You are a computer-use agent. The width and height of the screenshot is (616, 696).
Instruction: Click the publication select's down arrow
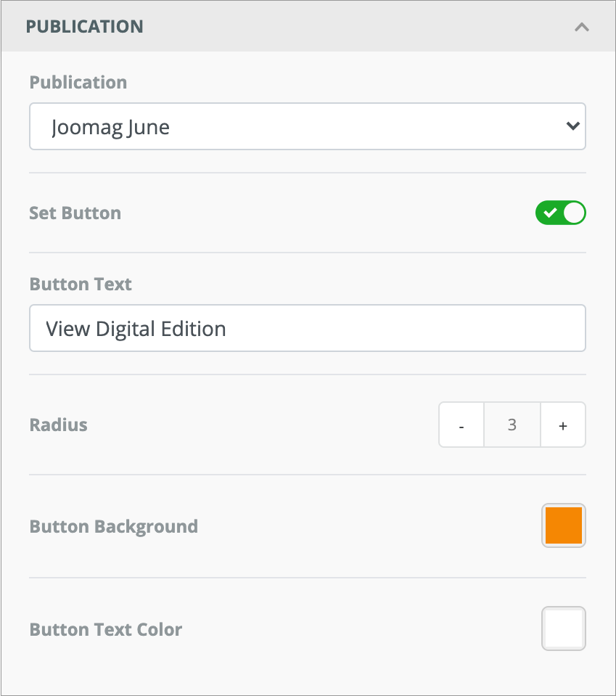coord(572,126)
